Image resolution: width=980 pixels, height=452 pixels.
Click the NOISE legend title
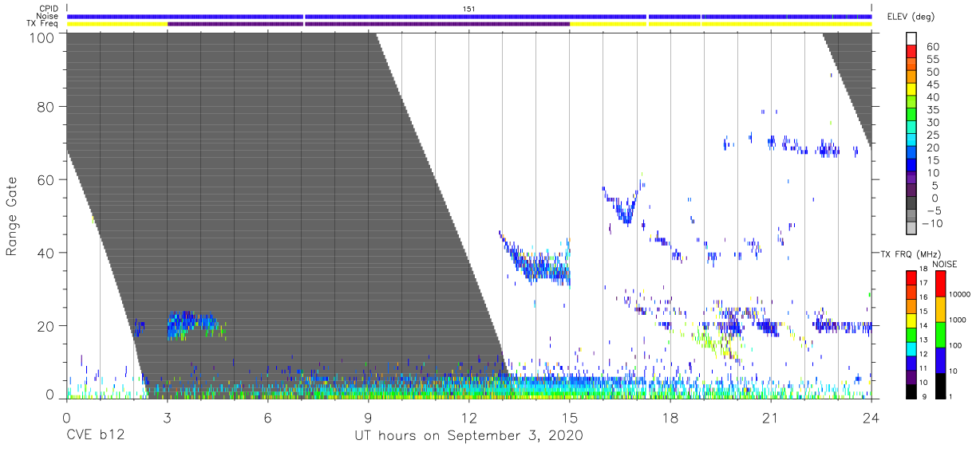click(x=945, y=264)
